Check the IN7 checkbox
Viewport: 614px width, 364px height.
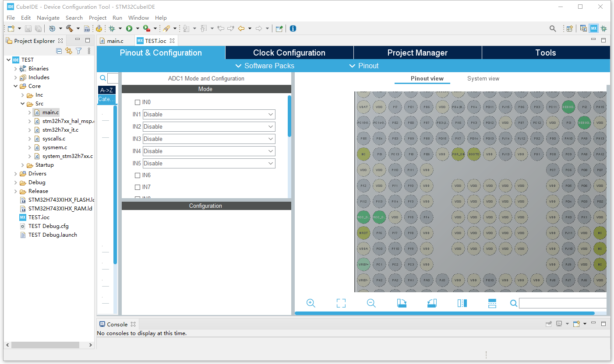point(138,187)
